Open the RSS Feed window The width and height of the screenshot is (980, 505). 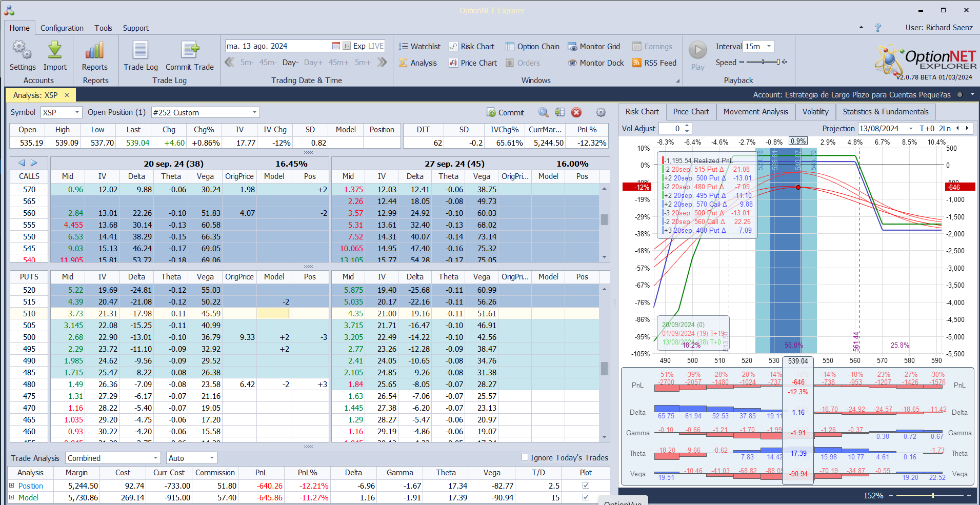click(654, 63)
